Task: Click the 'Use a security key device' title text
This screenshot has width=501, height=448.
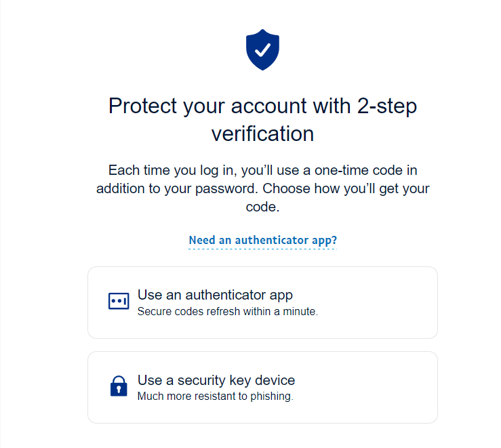Action: click(x=216, y=380)
